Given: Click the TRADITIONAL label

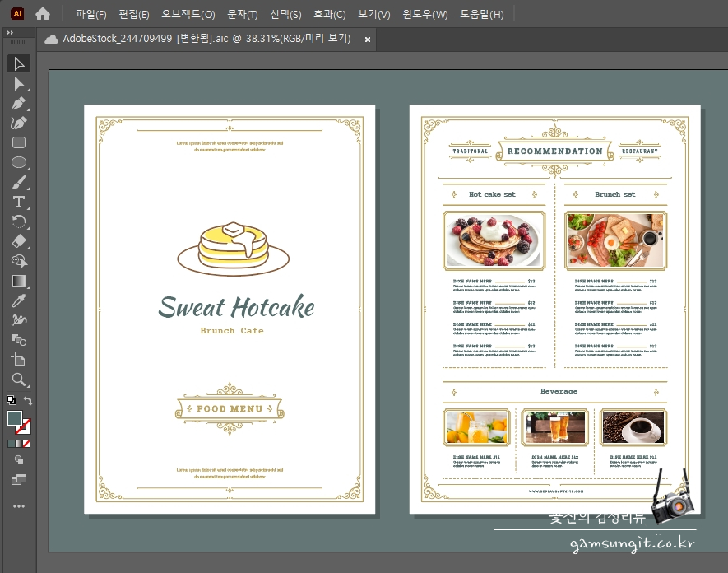Looking at the screenshot, I should (x=471, y=151).
